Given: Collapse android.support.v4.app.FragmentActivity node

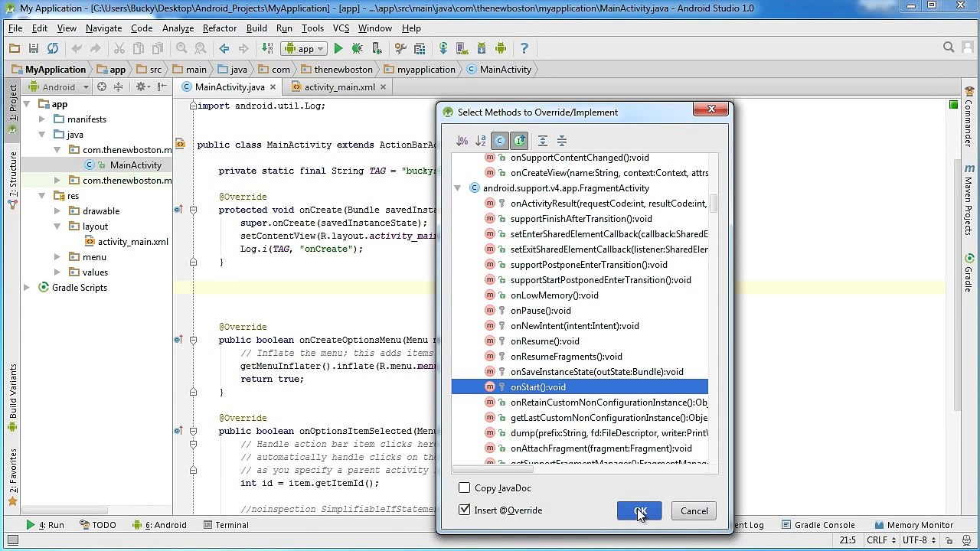Looking at the screenshot, I should click(x=458, y=188).
